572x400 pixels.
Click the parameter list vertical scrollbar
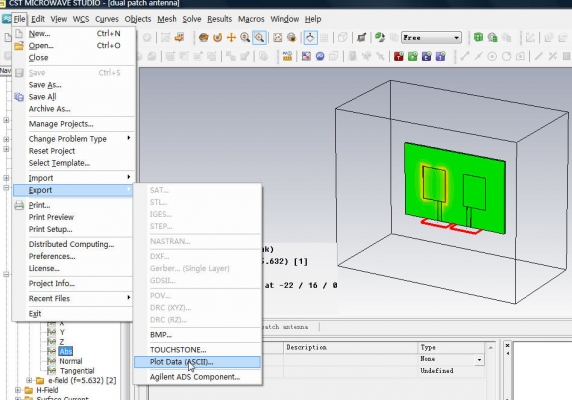(x=491, y=372)
